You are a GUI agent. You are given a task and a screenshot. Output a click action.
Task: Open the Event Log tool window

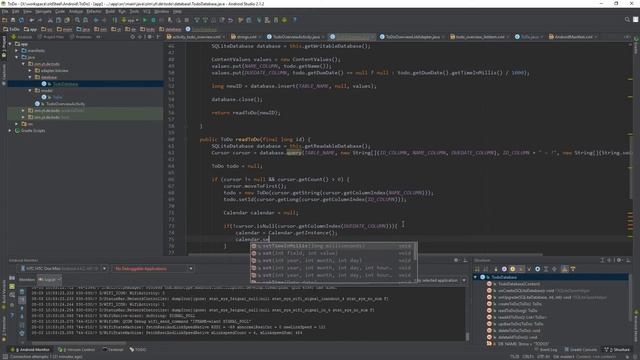546,350
